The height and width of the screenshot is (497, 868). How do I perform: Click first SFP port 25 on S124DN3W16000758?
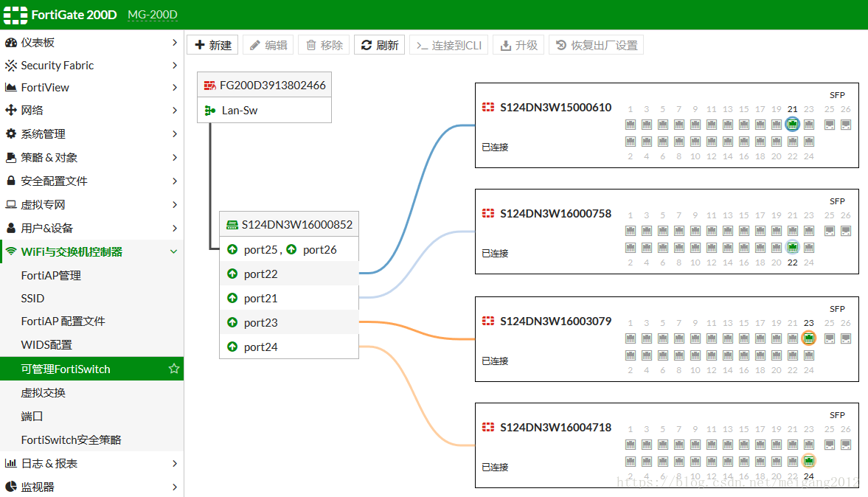[x=829, y=230]
